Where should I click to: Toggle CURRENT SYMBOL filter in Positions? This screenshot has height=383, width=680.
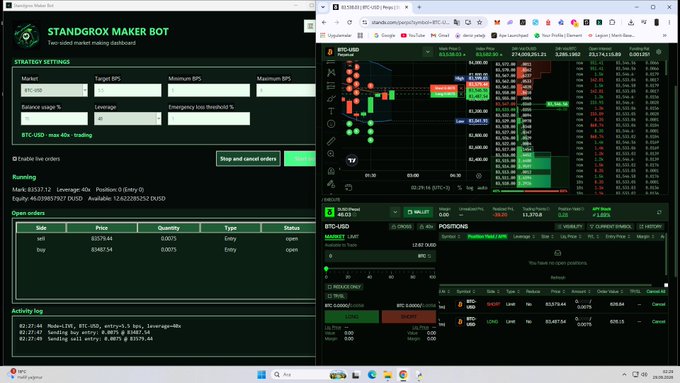[x=610, y=226]
